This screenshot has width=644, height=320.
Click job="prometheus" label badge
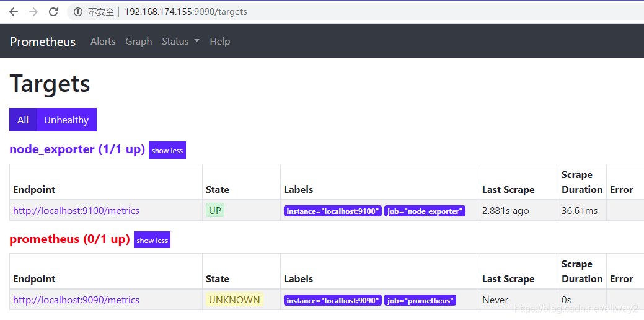pos(420,300)
